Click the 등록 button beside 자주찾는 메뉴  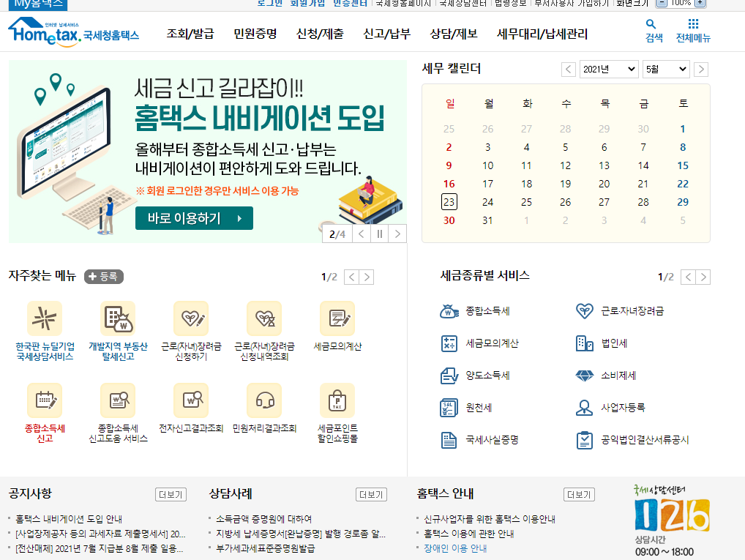[104, 277]
